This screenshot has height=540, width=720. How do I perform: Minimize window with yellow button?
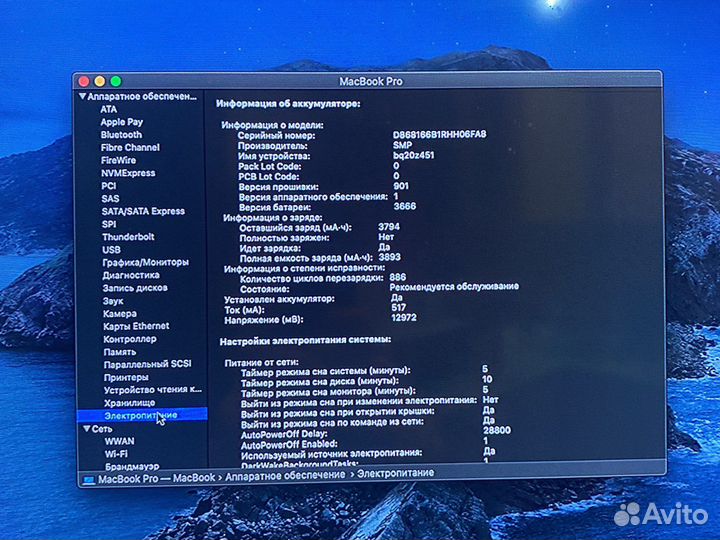tap(100, 81)
